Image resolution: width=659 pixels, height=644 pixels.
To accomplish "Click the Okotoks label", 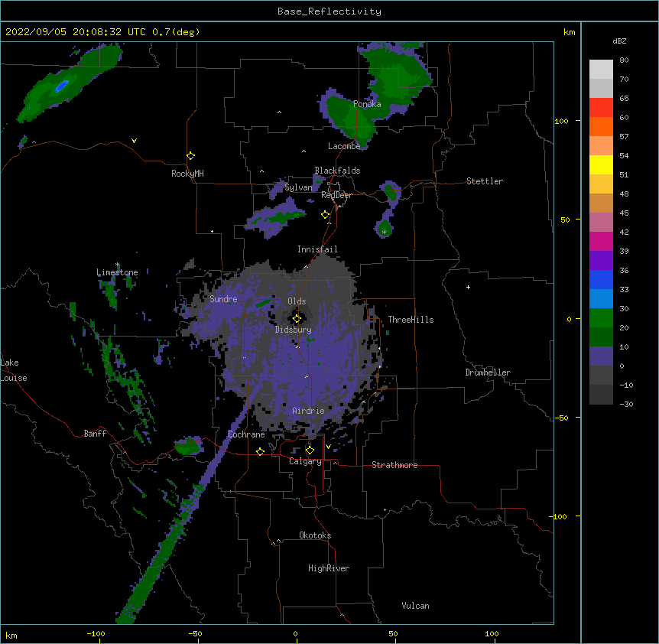I will 315,535.
